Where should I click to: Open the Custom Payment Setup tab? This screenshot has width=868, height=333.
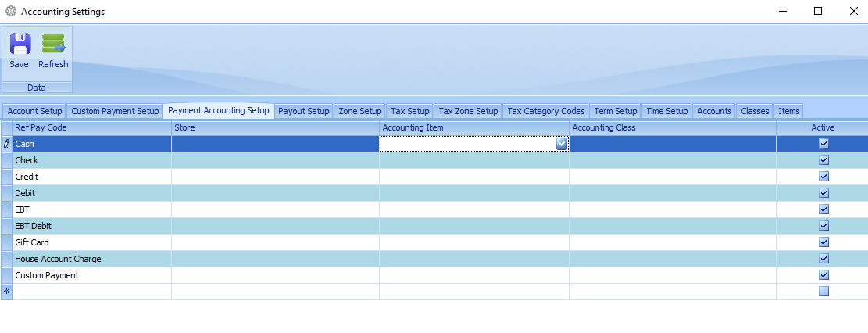tap(115, 111)
